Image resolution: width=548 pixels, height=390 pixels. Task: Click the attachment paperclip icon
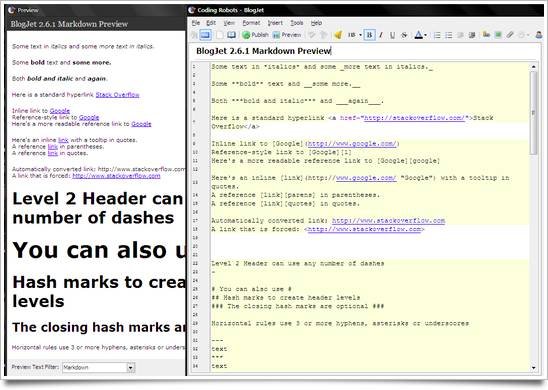click(x=510, y=35)
